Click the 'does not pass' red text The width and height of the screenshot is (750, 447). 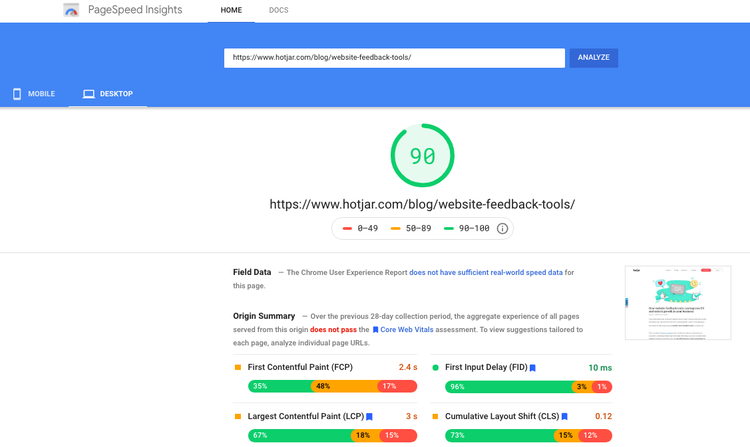click(x=333, y=330)
